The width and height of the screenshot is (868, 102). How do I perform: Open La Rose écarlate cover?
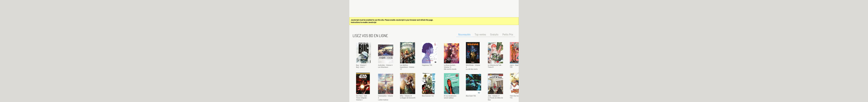tap(451, 53)
